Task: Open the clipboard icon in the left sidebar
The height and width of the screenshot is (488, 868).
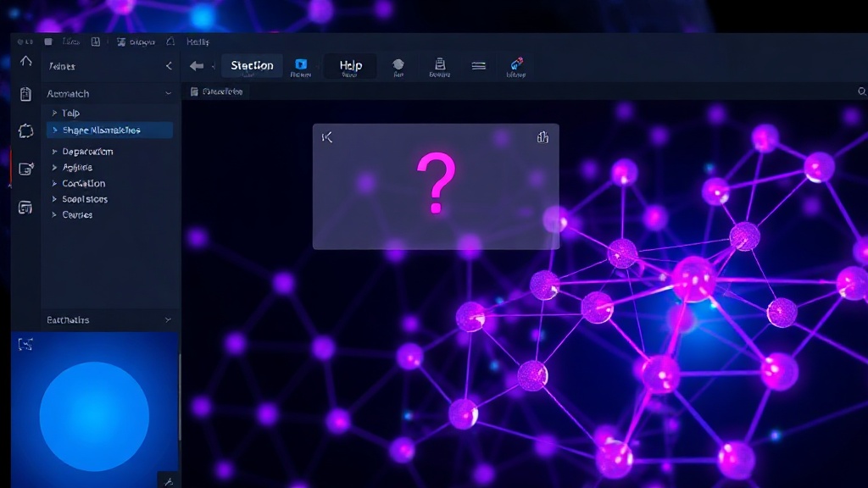Action: 25,94
